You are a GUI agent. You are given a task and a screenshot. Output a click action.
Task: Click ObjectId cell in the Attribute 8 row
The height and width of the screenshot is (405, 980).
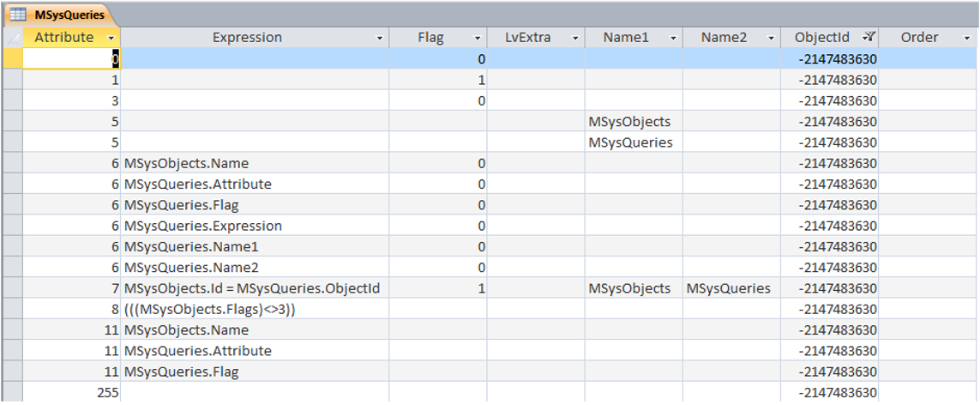click(x=829, y=310)
